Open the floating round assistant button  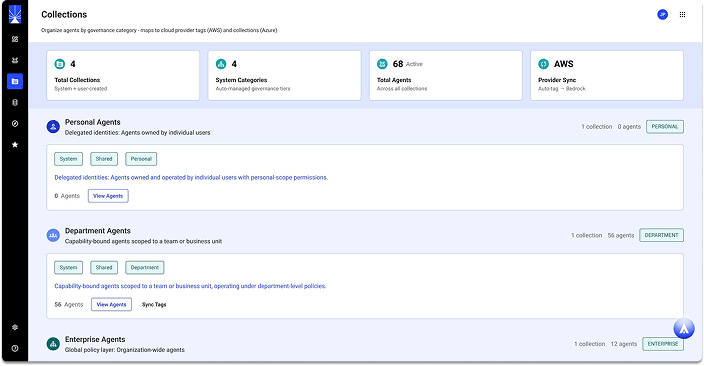(684, 329)
